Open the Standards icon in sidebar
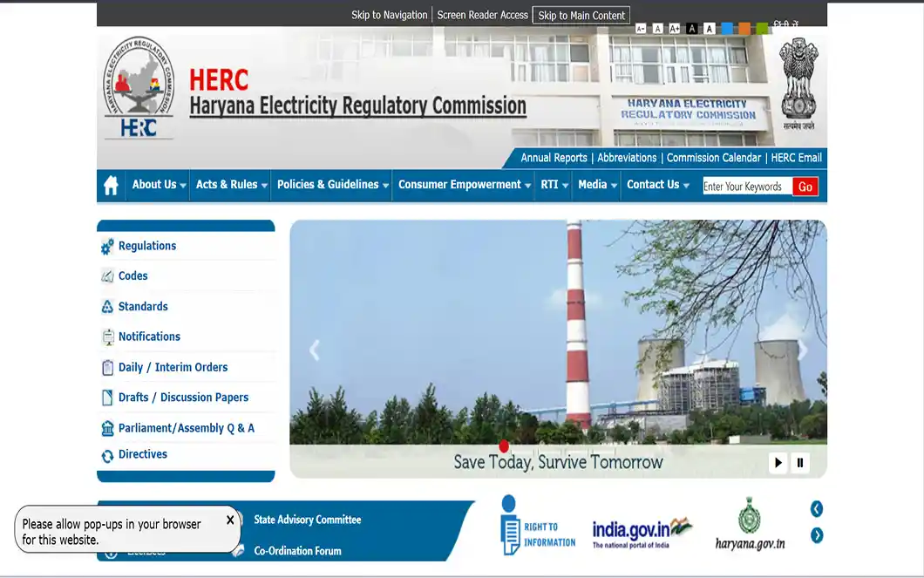The image size is (924, 578). tap(107, 306)
